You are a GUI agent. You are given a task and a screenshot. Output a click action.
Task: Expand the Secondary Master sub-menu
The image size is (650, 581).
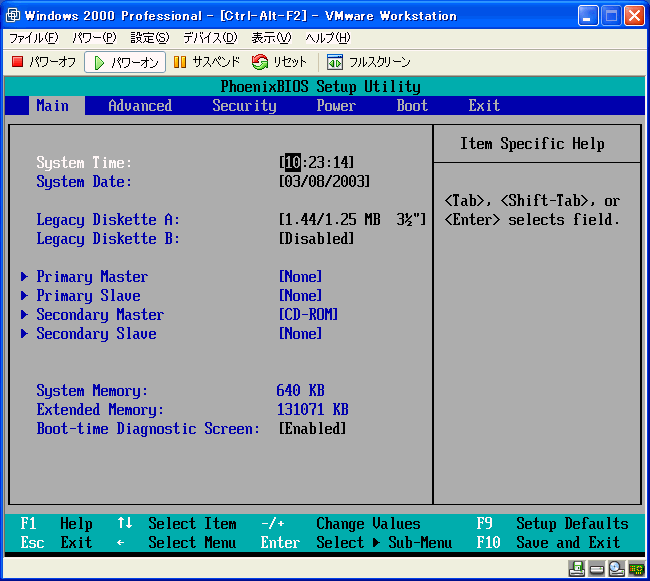99,315
